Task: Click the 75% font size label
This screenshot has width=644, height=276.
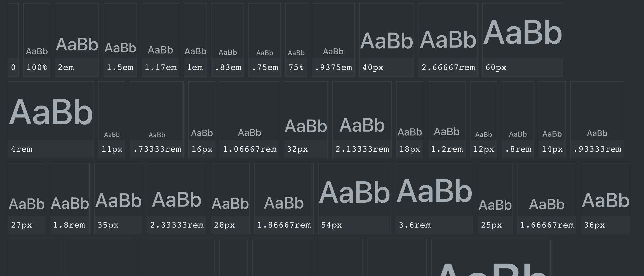Action: click(296, 67)
